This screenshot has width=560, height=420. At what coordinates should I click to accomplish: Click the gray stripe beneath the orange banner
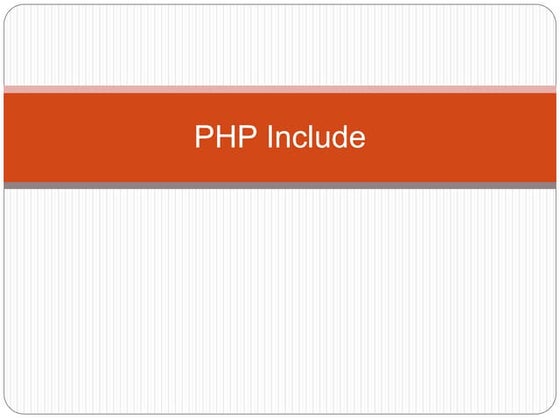coord(280,185)
